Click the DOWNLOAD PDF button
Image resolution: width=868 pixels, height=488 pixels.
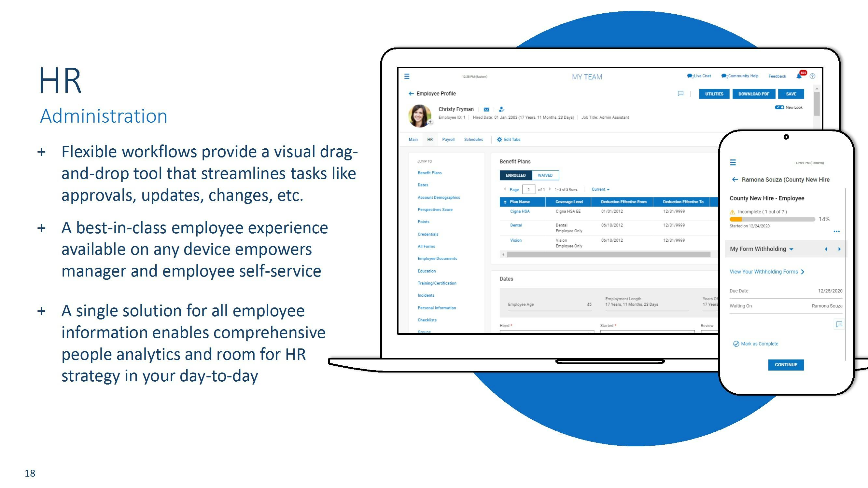pos(754,94)
